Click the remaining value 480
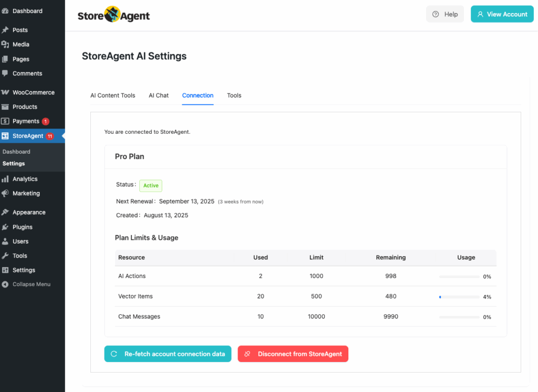Screen dimensions: 538x392 coord(391,296)
